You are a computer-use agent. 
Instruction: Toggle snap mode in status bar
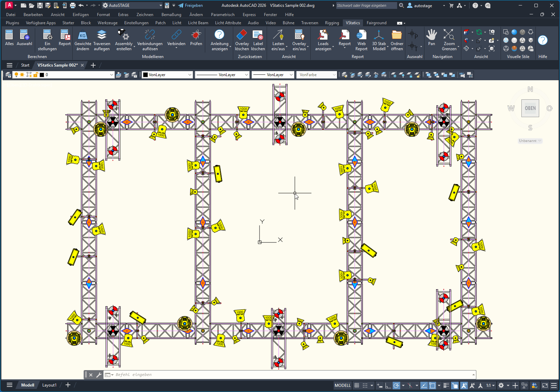pos(365,386)
